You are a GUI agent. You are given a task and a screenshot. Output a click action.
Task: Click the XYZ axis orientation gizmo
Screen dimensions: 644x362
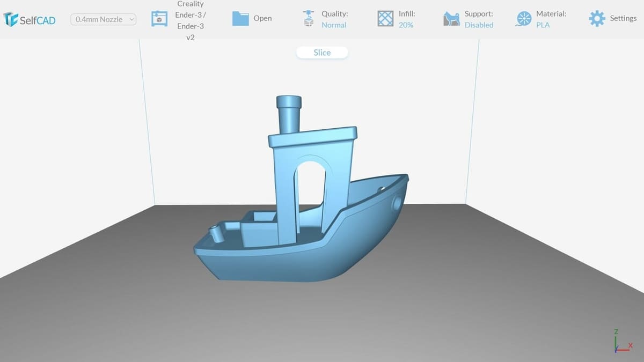pyautogui.click(x=621, y=342)
